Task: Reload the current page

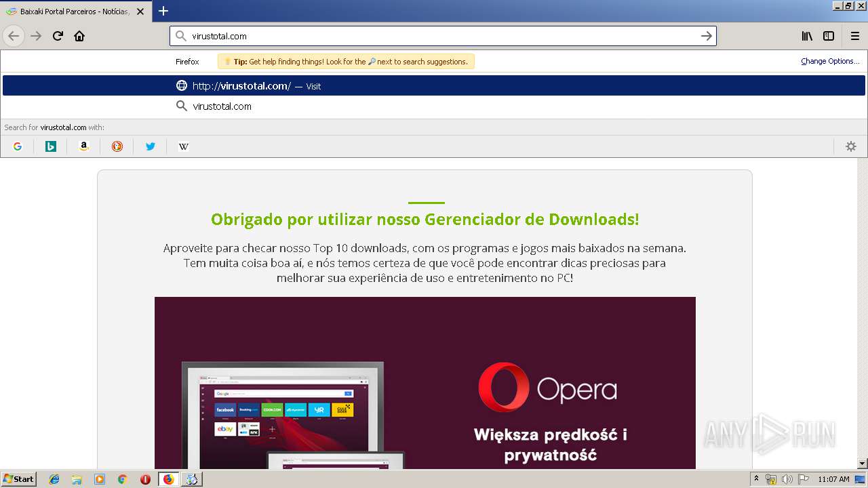Action: click(x=58, y=36)
